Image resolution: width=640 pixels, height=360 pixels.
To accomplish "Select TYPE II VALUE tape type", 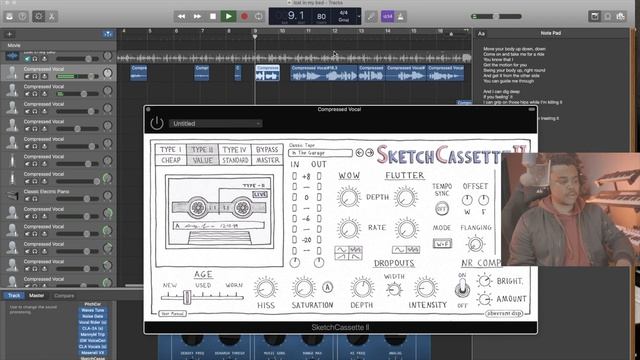I will [202, 155].
